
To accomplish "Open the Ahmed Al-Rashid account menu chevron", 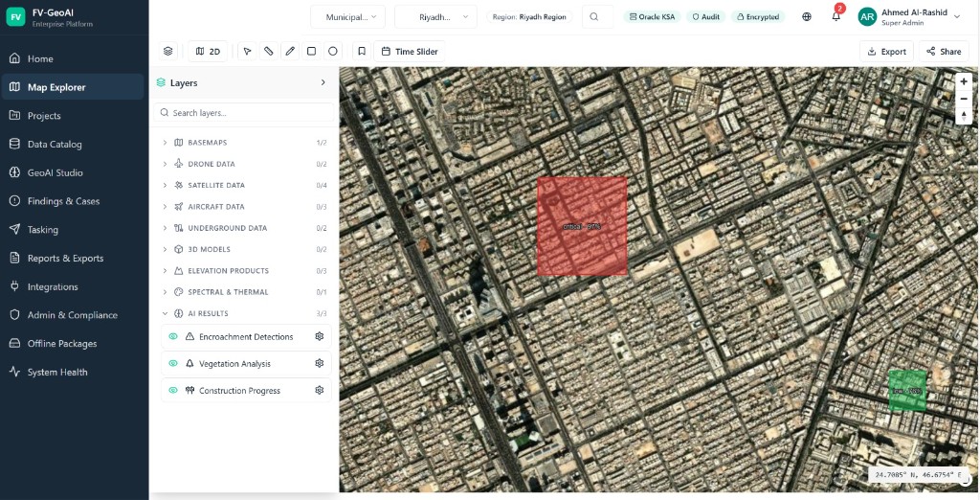I will tap(957, 17).
